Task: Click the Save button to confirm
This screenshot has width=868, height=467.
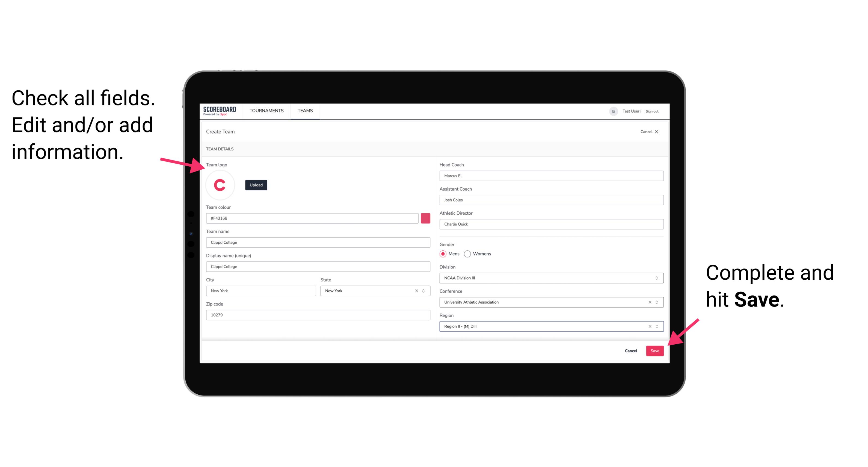Action: coord(654,350)
